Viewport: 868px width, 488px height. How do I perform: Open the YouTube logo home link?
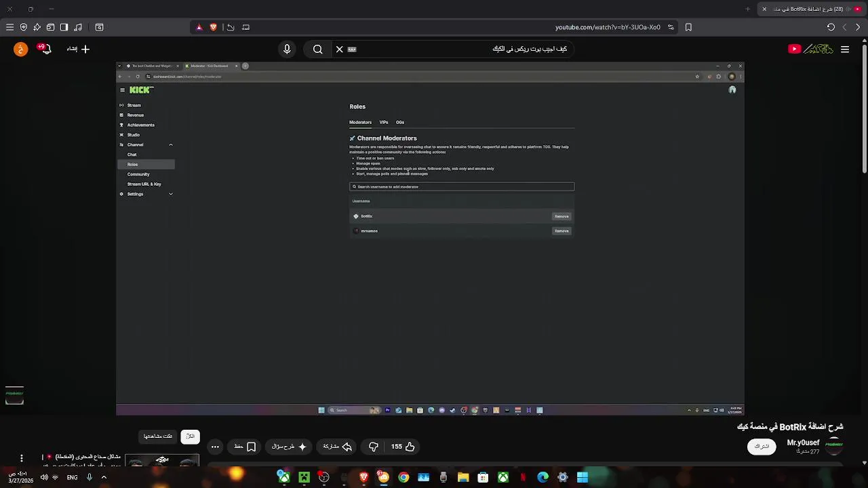[810, 49]
